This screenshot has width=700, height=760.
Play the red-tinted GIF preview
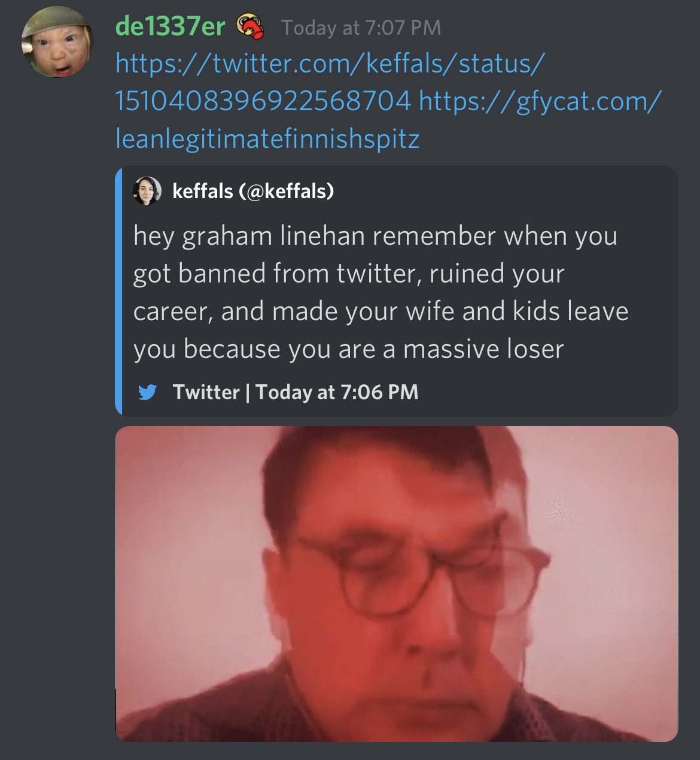click(x=396, y=584)
